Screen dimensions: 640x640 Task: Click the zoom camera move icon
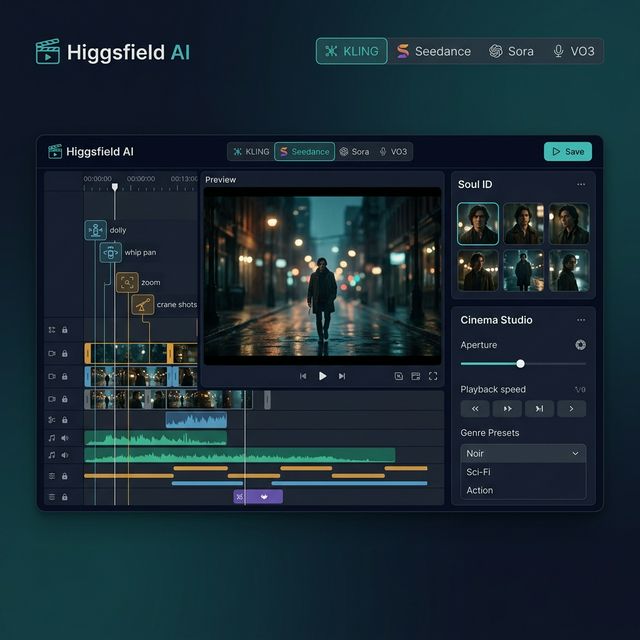[x=127, y=283]
